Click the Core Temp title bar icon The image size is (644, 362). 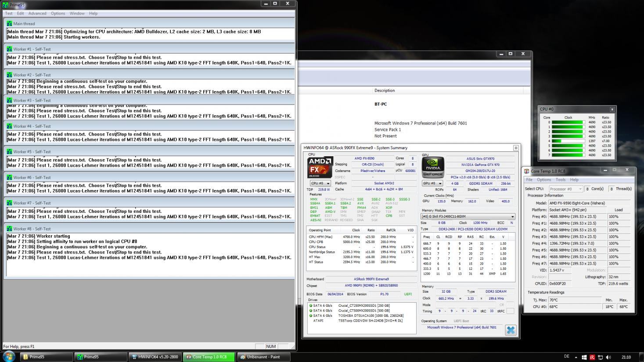point(527,171)
